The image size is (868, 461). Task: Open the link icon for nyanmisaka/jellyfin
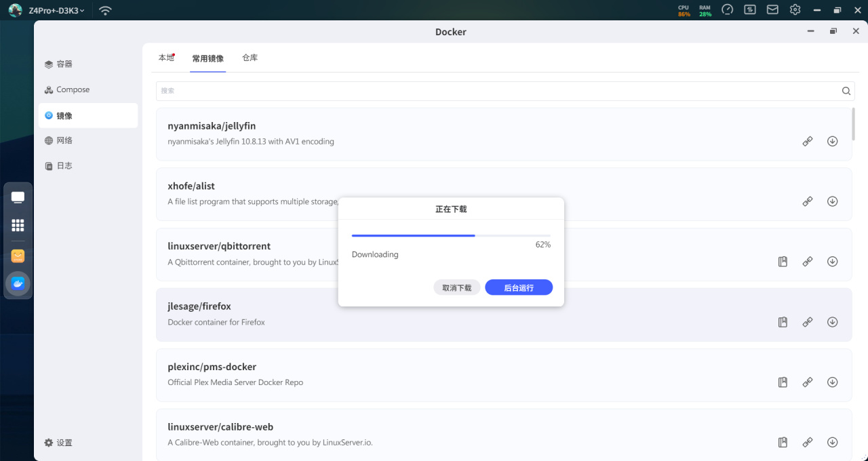pos(808,141)
